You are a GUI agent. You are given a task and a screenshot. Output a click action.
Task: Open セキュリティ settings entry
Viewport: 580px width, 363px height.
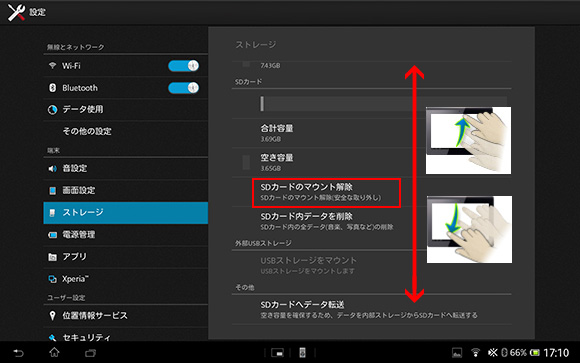(125, 336)
